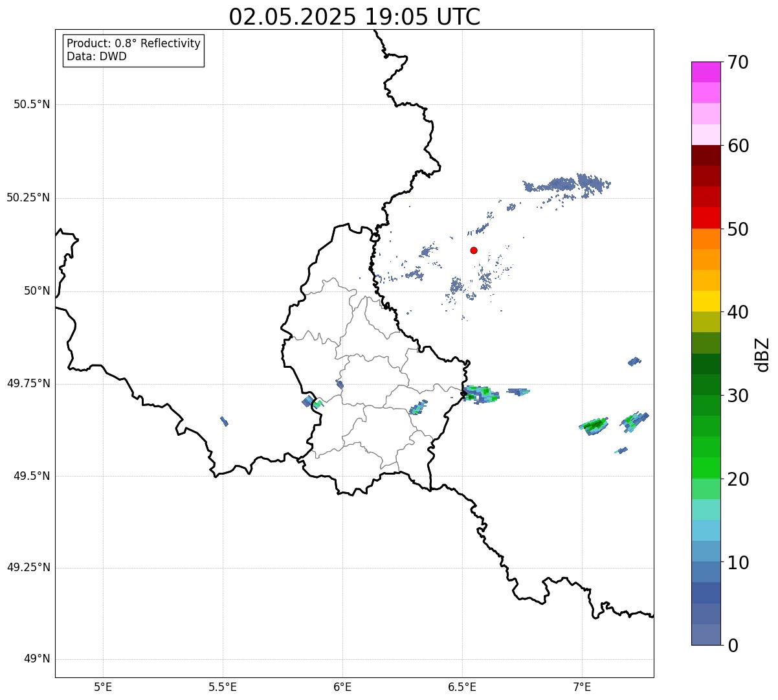Click the red station marker dot

[x=474, y=250]
